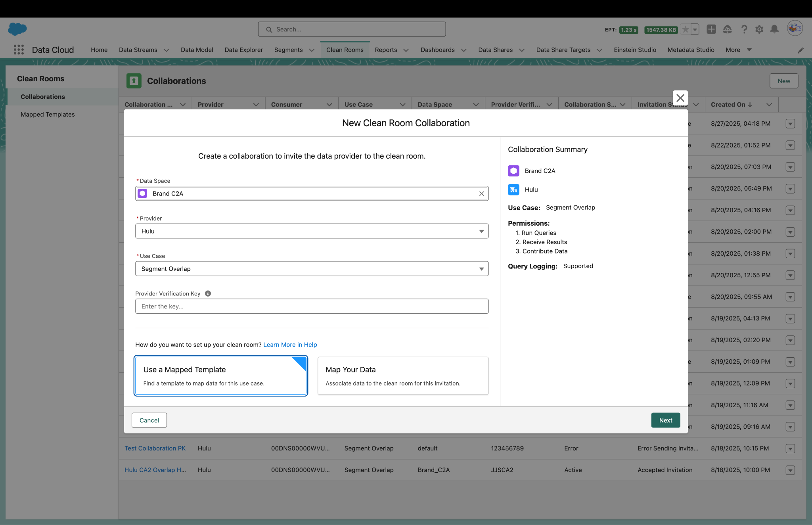Click the Provider Verification Key info icon
Screen dimensions: 812x525
208,293
